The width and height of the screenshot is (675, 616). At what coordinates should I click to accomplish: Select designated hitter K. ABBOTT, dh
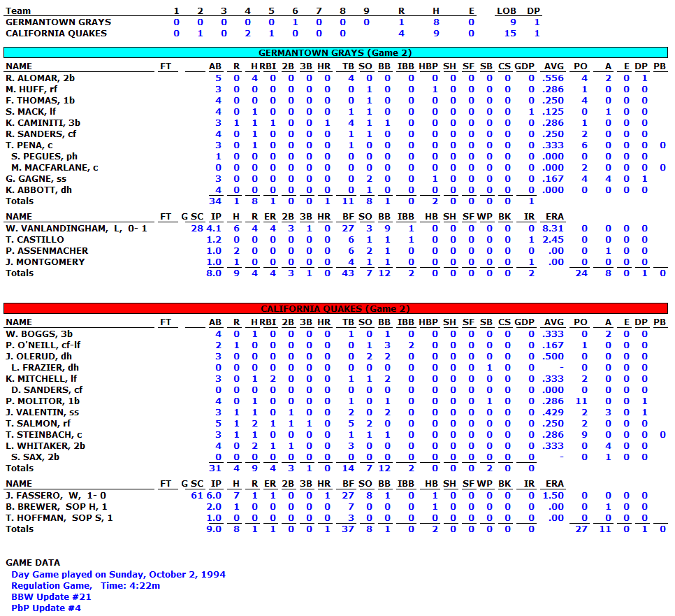38,190
